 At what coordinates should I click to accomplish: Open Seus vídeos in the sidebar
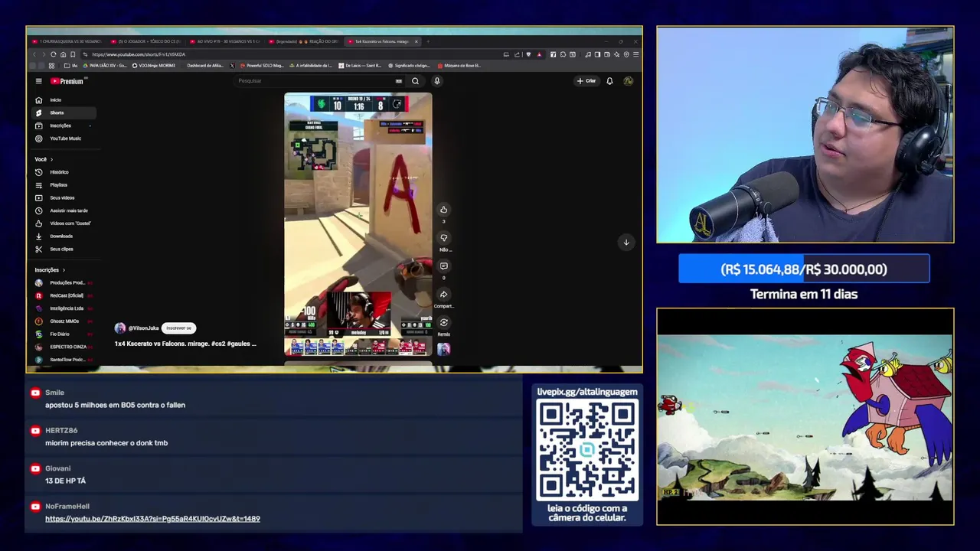[x=64, y=198]
